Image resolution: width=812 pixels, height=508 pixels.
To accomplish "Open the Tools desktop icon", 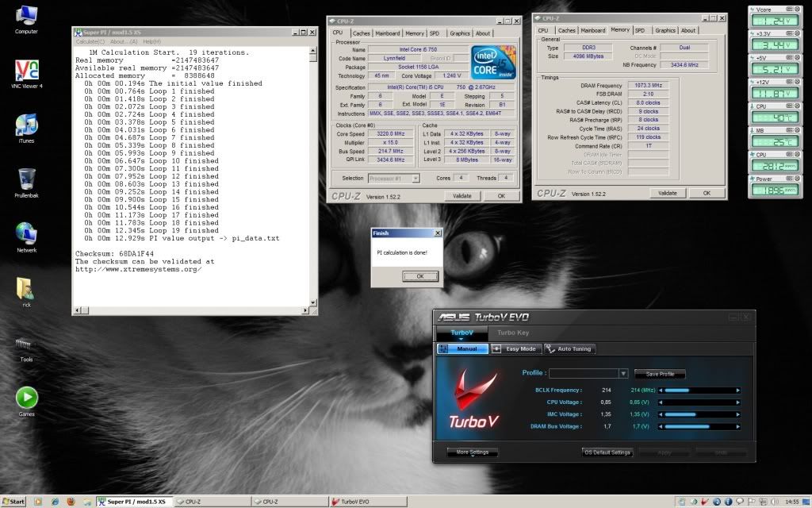I will 26,344.
